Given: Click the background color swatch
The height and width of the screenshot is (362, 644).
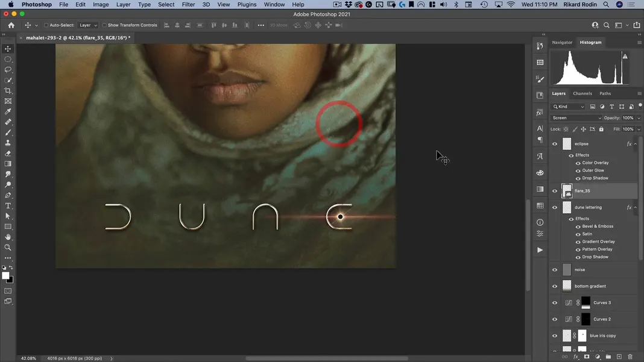Looking at the screenshot, I should coord(10,280).
